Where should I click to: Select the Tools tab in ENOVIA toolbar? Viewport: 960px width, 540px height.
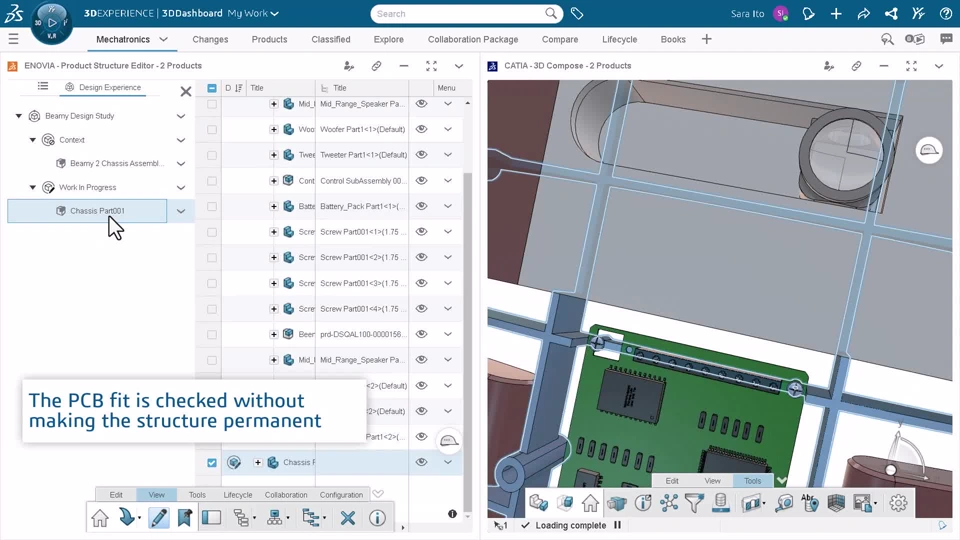pyautogui.click(x=197, y=495)
